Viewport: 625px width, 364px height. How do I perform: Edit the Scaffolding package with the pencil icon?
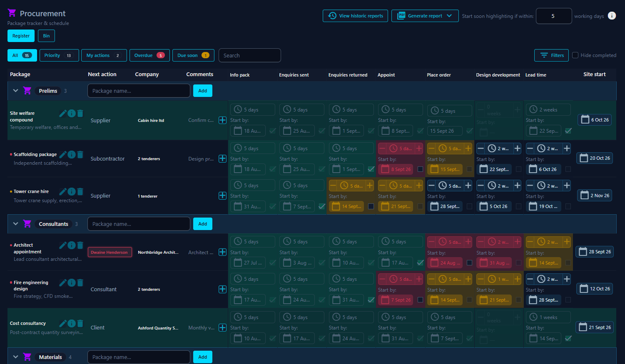[63, 154]
